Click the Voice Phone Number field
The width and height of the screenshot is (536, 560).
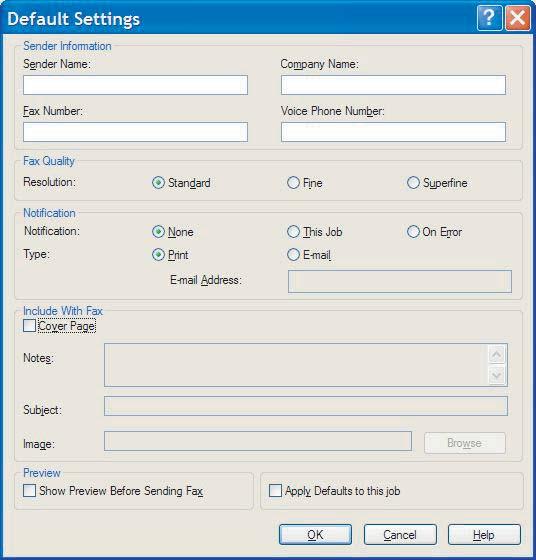point(393,132)
